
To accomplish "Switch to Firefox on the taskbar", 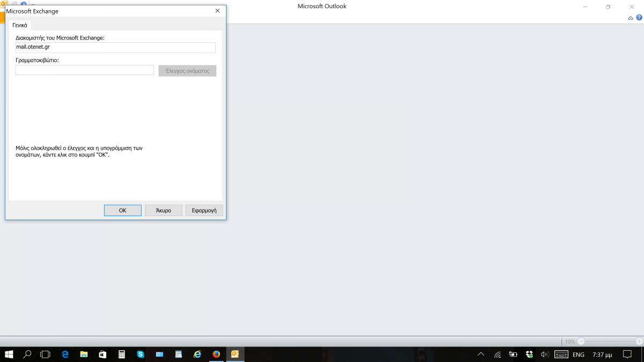I will tap(216, 354).
